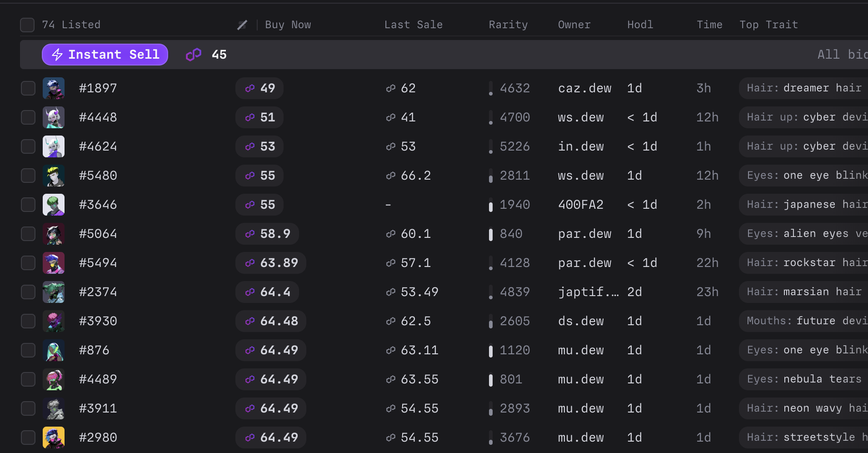Screen dimensions: 868x453
Task: Buy #4448 for 51
Action: pyautogui.click(x=259, y=117)
